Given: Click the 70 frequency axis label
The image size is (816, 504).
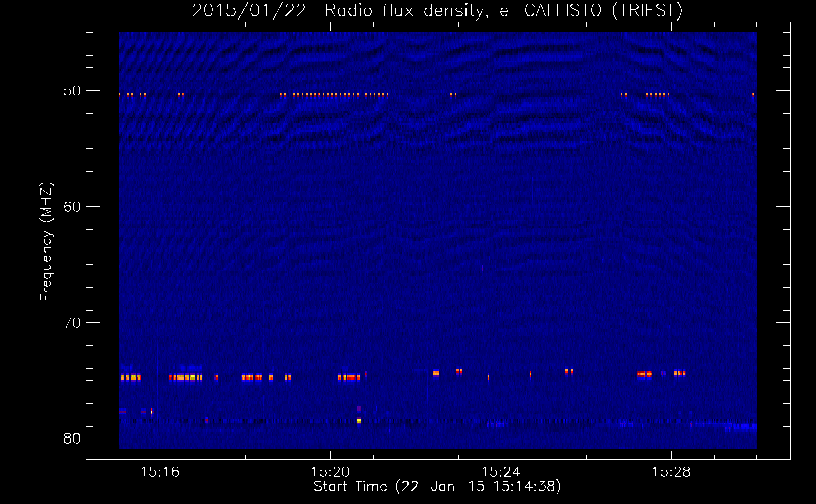Looking at the screenshot, I should tap(72, 323).
